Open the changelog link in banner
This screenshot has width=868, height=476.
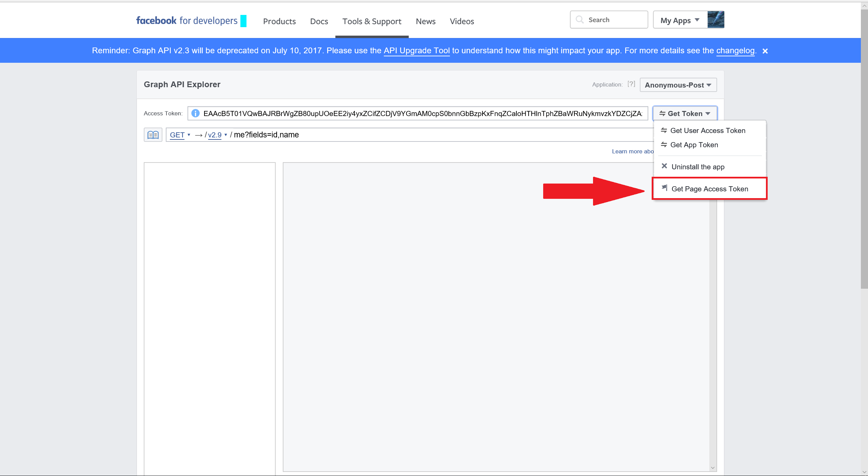tap(735, 51)
